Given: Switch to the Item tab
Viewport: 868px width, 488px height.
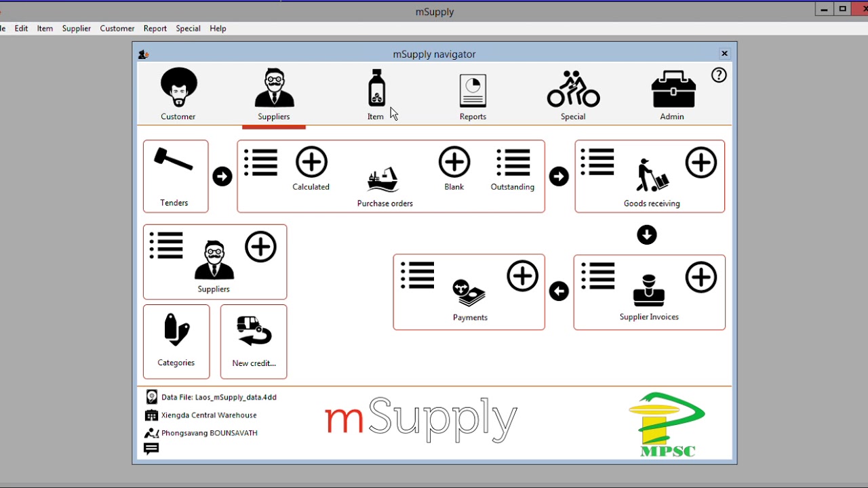Looking at the screenshot, I should point(376,94).
